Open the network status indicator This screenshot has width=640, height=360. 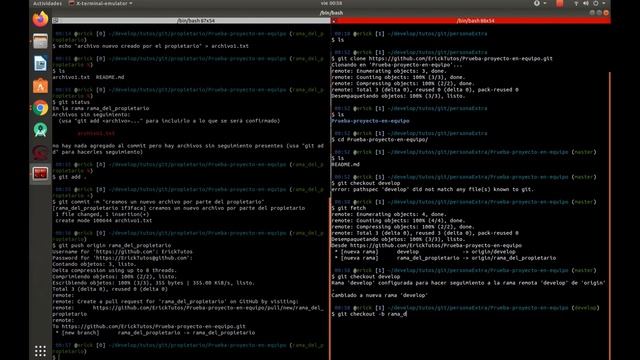pos(576,3)
